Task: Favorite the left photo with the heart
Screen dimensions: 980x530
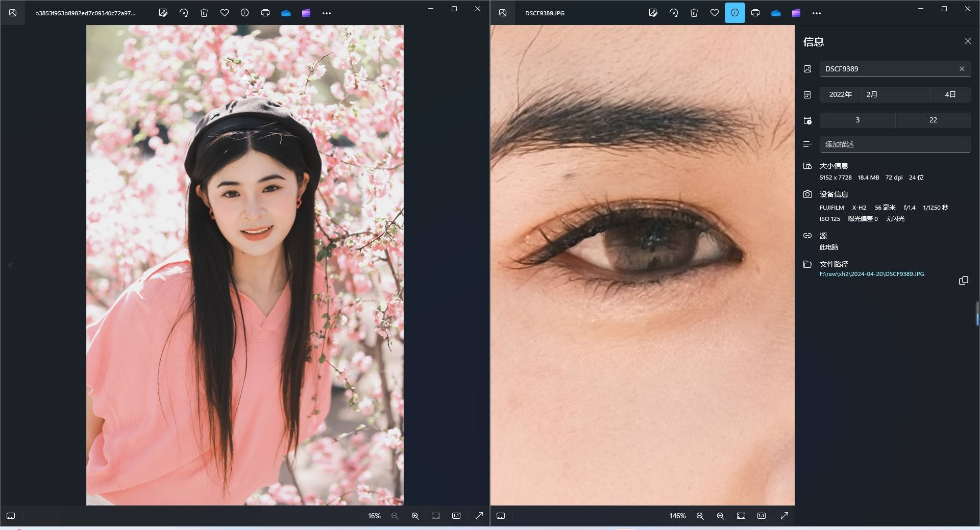Action: coord(225,13)
